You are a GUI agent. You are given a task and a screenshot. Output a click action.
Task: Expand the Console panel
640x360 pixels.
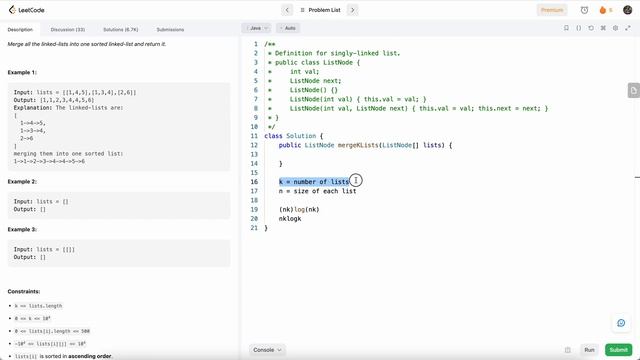267,350
